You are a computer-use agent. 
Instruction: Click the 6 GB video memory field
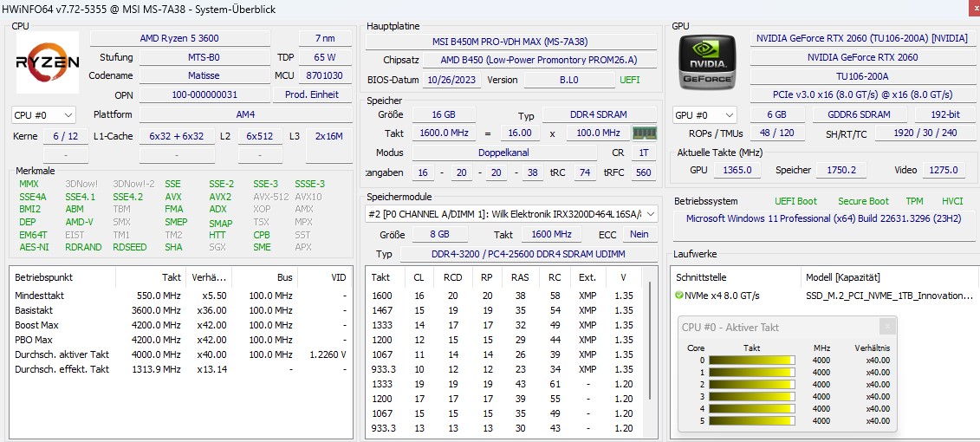pos(777,115)
